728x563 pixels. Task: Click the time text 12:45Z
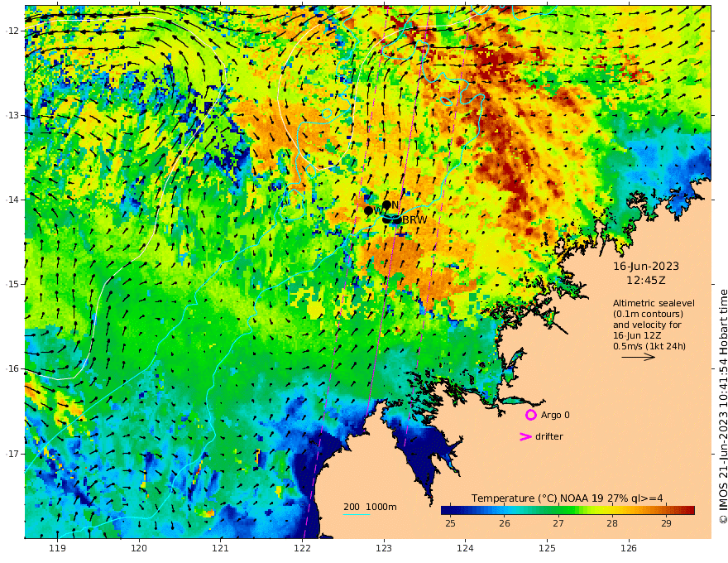coord(646,281)
